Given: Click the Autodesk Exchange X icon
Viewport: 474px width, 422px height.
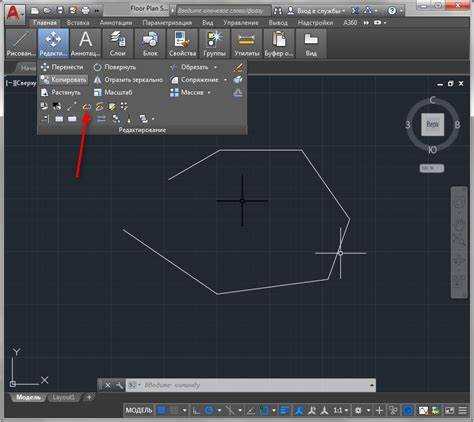Looking at the screenshot, I should point(355,11).
